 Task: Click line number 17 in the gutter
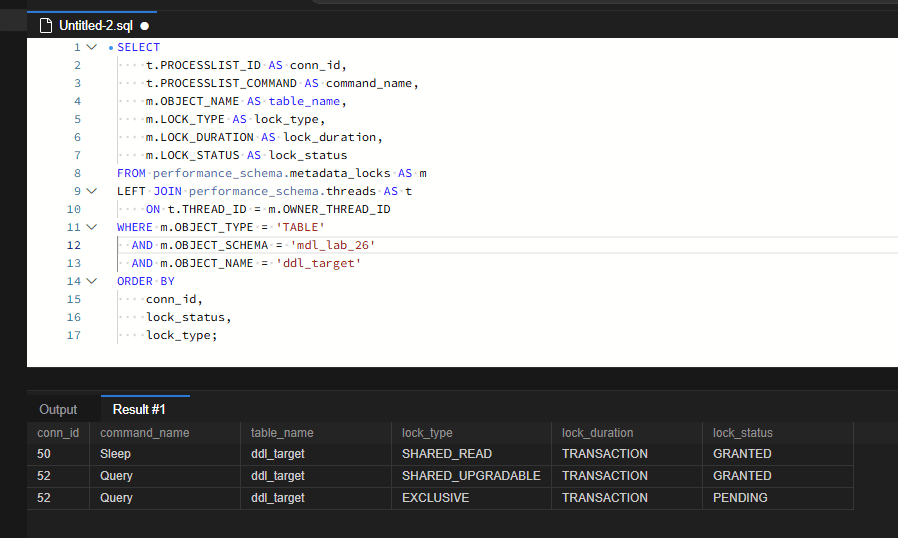(74, 335)
